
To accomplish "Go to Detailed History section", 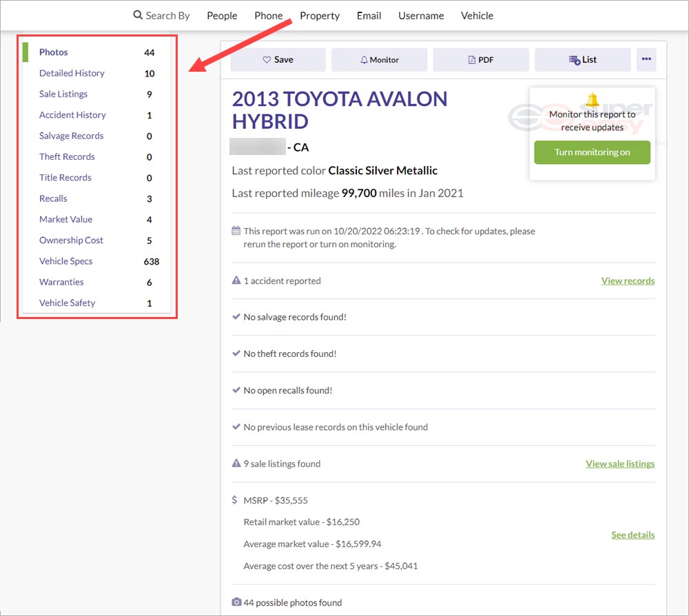I will click(72, 73).
